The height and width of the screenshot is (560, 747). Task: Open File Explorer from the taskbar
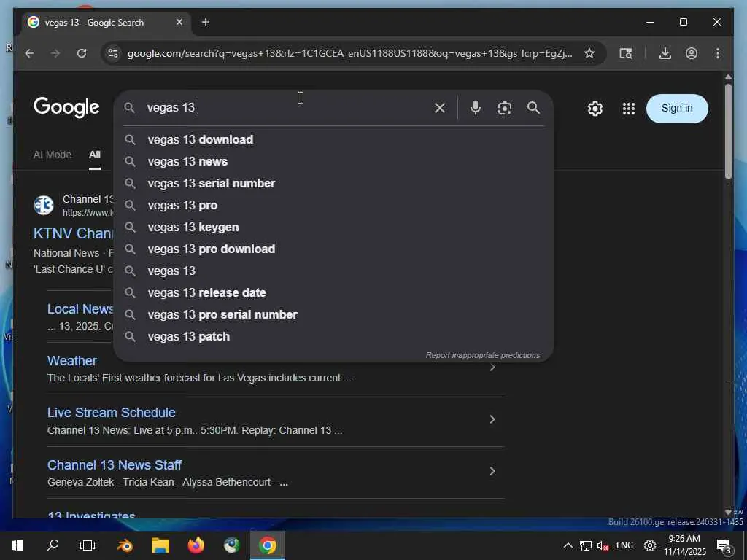[160, 545]
